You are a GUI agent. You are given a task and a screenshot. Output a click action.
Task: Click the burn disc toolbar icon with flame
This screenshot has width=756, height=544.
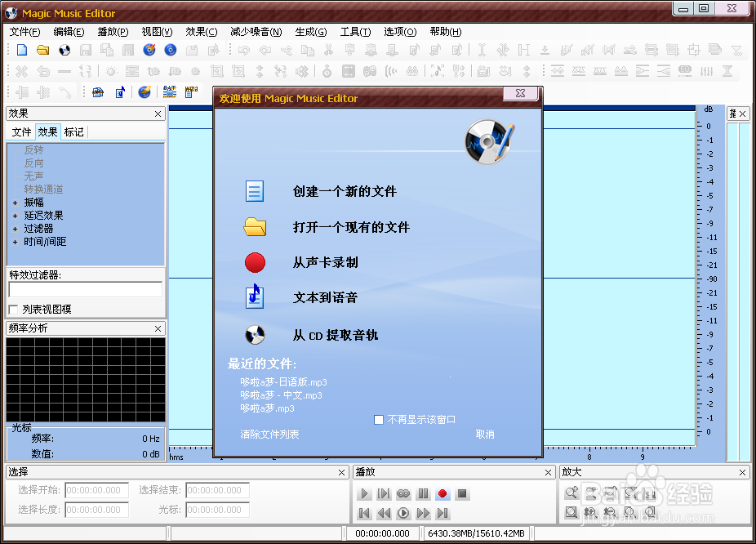tap(149, 50)
